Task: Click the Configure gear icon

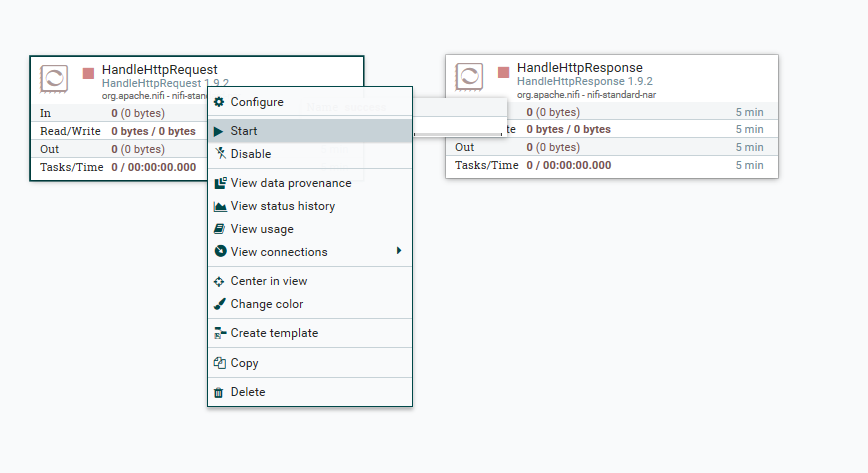Action: click(x=219, y=102)
